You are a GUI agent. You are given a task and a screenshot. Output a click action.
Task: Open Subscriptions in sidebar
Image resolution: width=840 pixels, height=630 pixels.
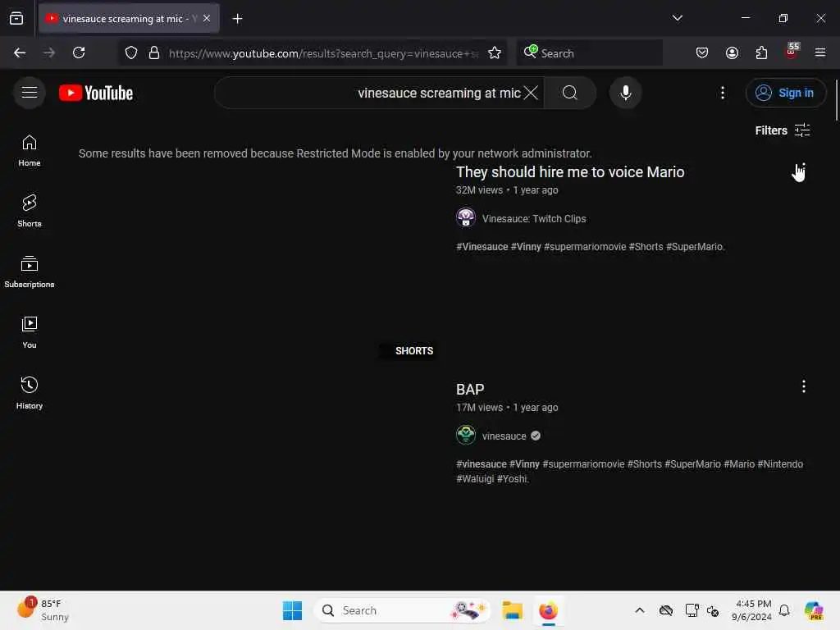point(29,272)
